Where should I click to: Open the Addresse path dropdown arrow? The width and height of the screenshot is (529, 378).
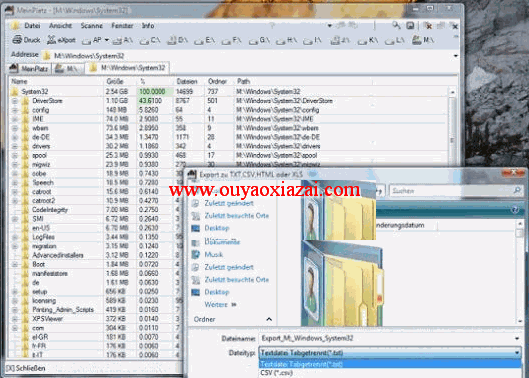(x=456, y=56)
